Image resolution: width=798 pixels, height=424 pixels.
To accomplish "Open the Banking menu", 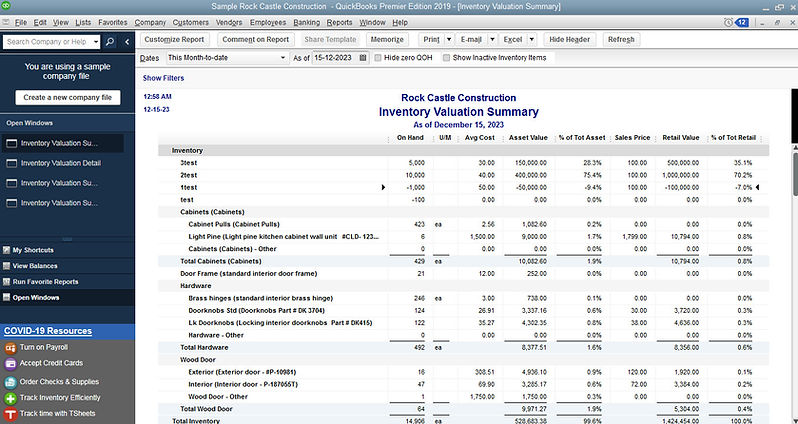I will [307, 22].
